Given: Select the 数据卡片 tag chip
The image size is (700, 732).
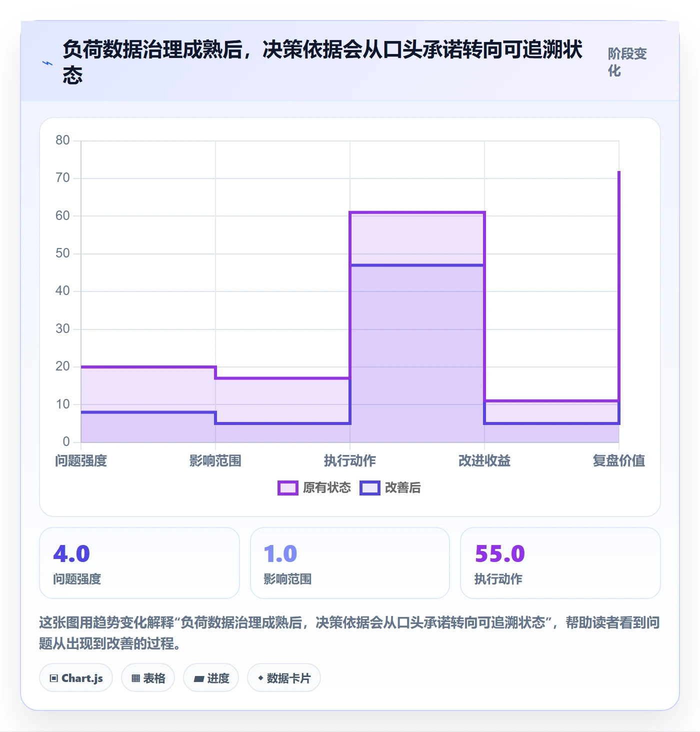Looking at the screenshot, I should tap(284, 678).
